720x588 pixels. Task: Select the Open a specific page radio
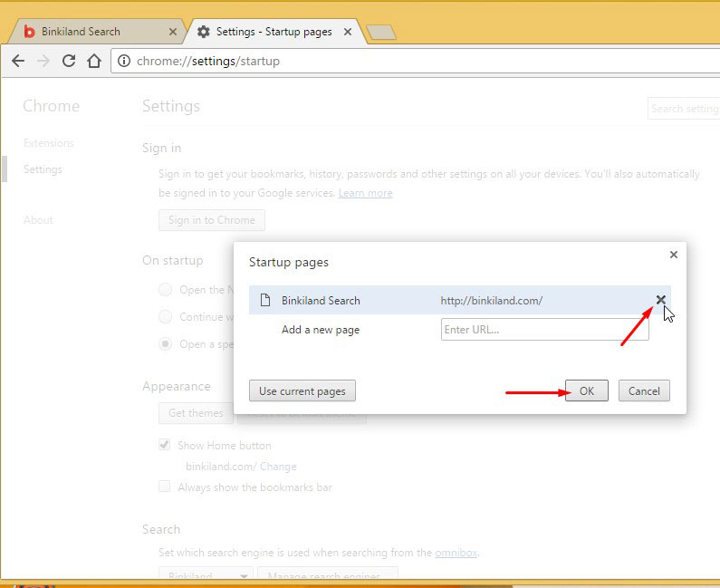click(166, 344)
